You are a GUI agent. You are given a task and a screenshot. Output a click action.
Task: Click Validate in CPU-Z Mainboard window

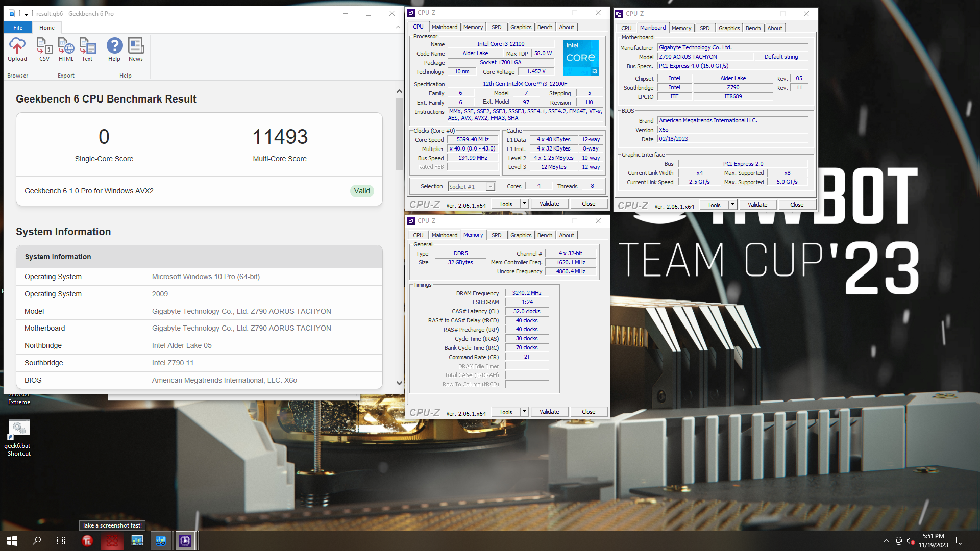tap(757, 205)
